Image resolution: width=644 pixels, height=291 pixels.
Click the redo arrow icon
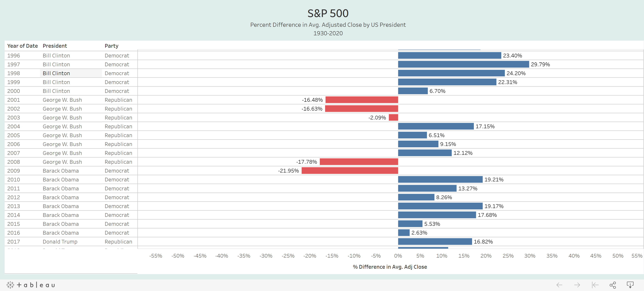(577, 285)
